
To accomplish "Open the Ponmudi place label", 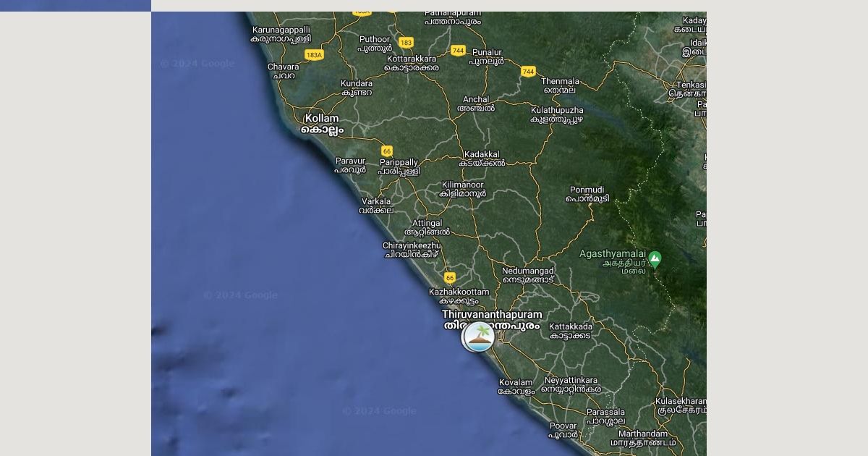I will click(587, 194).
